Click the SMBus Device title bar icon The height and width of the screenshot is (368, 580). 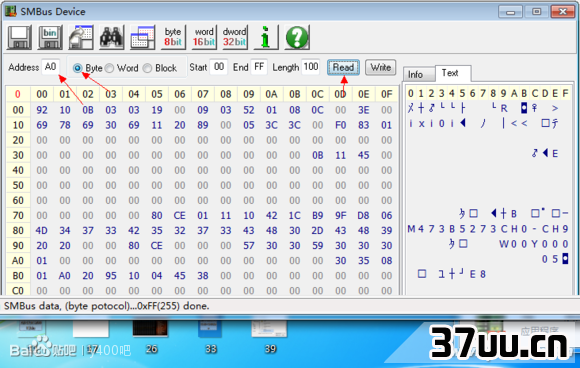(x=10, y=11)
